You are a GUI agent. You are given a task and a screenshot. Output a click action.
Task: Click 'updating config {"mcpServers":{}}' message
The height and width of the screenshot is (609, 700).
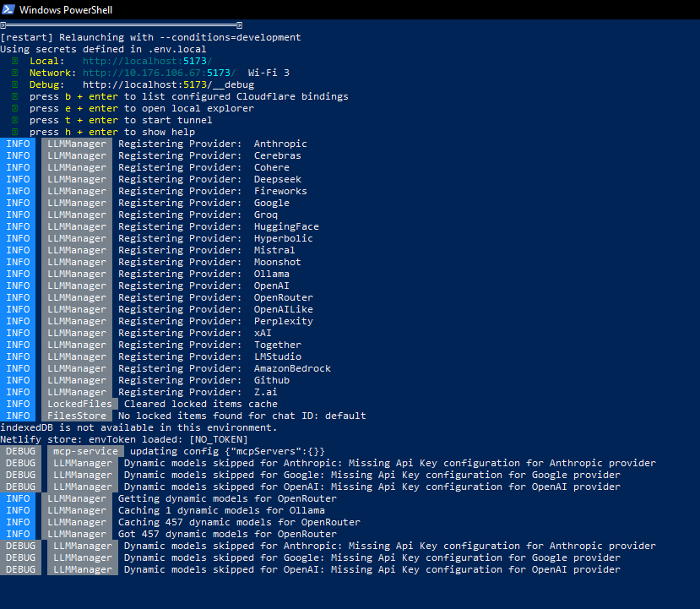pos(227,451)
